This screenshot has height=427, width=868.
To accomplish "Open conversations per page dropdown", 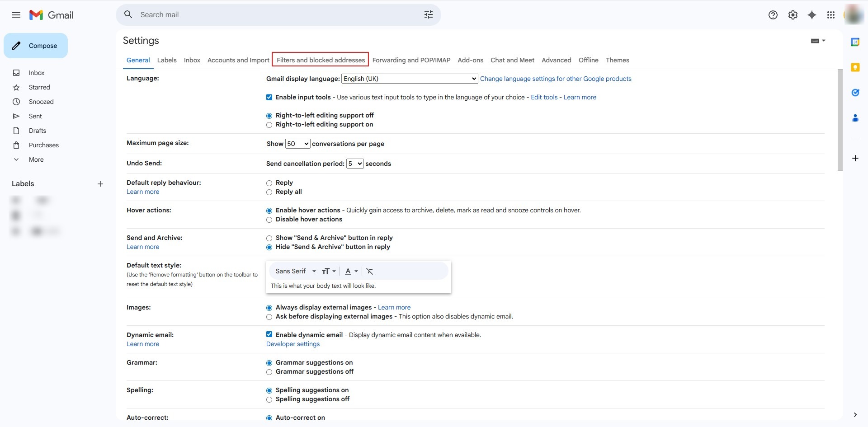I will (297, 144).
